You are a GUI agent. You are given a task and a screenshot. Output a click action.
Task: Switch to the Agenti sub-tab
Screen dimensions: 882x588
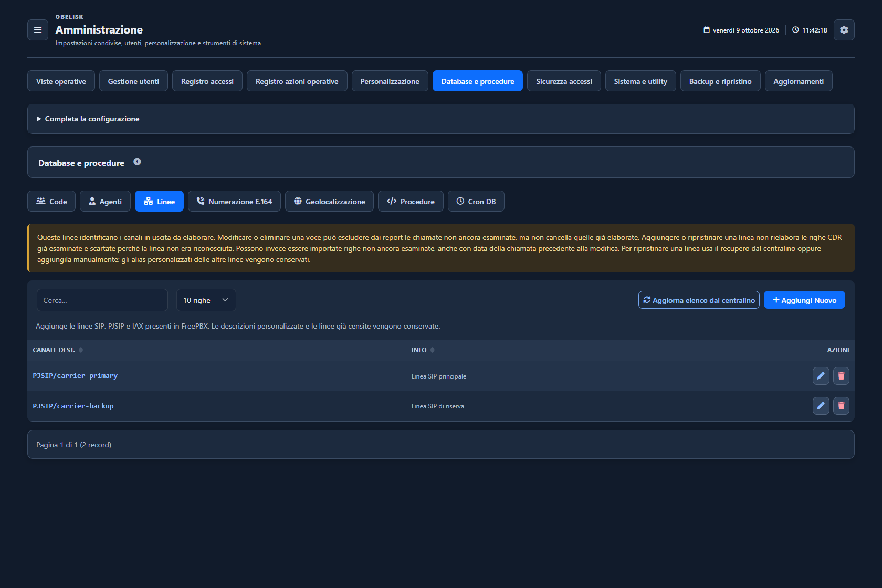coord(105,201)
